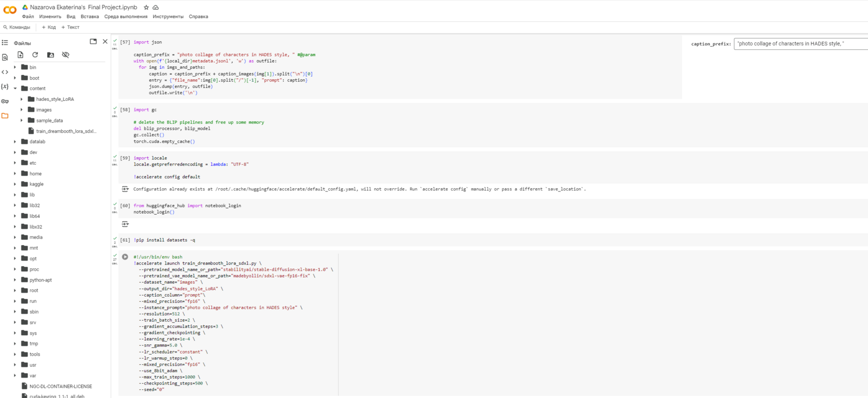
Task: Run the accelerate launch training cell
Action: (x=125, y=257)
